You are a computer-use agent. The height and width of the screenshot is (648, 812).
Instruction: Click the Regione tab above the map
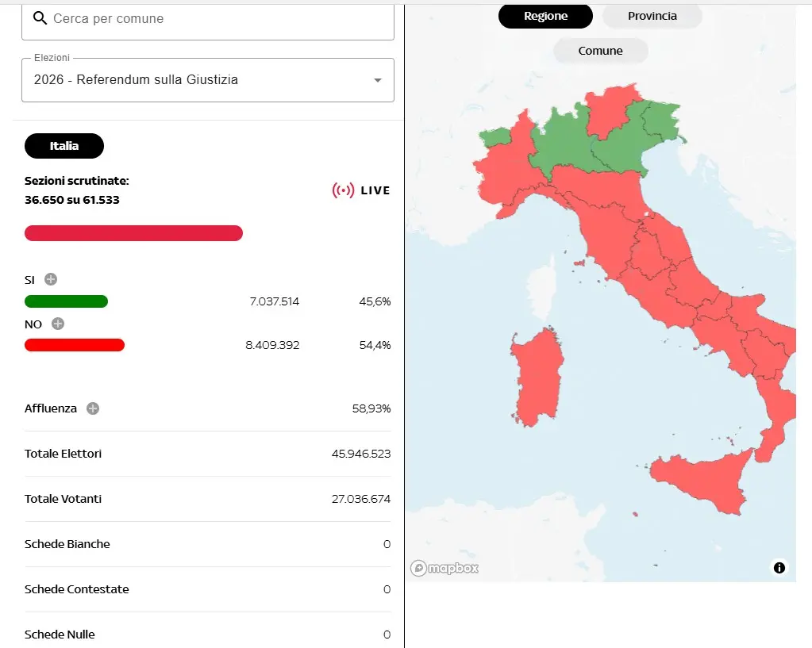545,15
